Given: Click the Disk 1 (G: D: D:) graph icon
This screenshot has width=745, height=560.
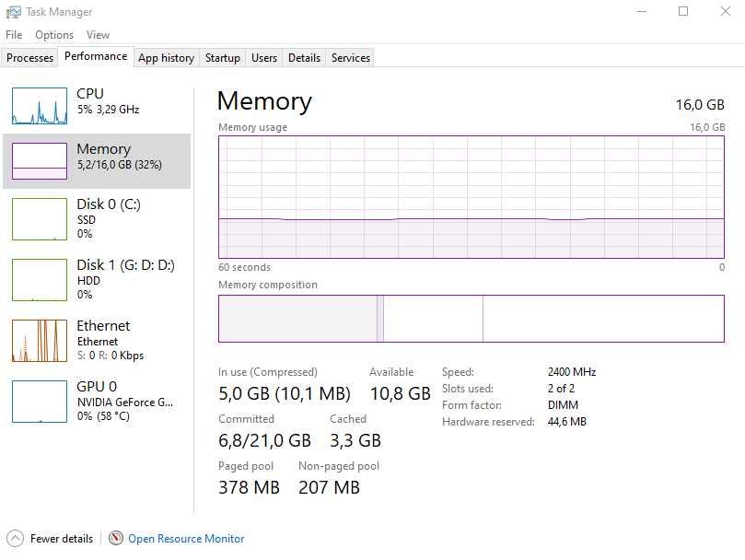Looking at the screenshot, I should [x=40, y=279].
